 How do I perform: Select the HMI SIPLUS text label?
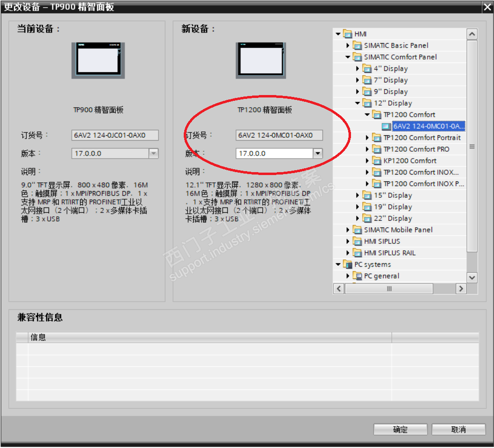coord(382,241)
